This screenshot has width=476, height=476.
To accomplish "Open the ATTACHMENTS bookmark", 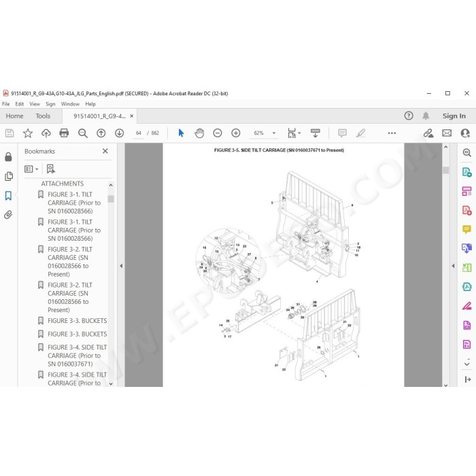I will 63,184.
